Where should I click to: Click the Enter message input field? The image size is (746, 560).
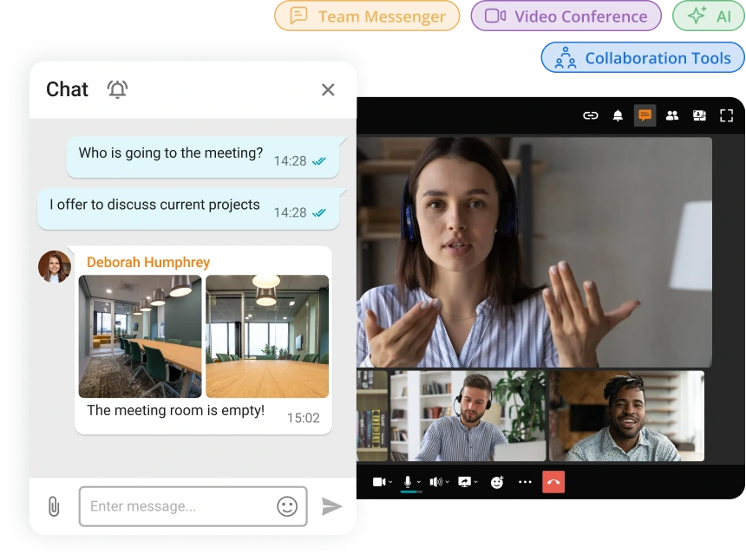[x=193, y=506]
